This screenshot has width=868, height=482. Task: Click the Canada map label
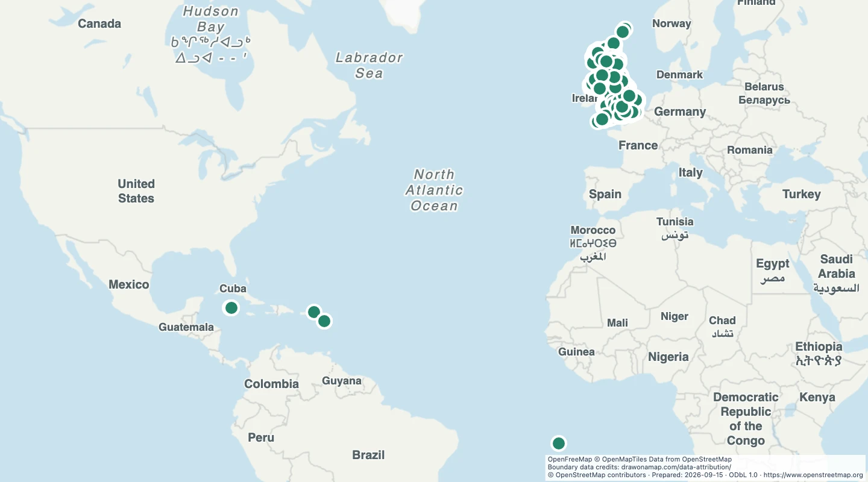click(99, 23)
